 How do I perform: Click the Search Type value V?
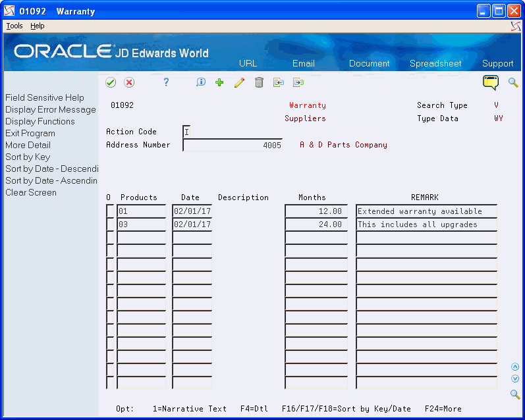[x=496, y=105]
